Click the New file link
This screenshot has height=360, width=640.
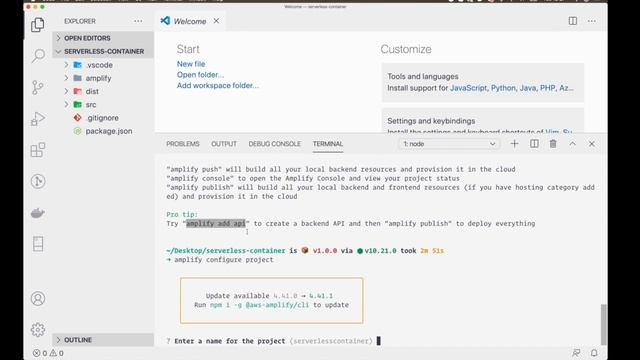pyautogui.click(x=191, y=64)
